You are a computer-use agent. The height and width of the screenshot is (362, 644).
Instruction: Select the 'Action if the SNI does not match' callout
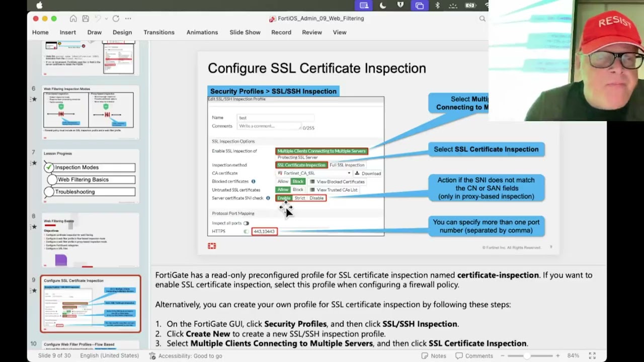[x=486, y=188]
